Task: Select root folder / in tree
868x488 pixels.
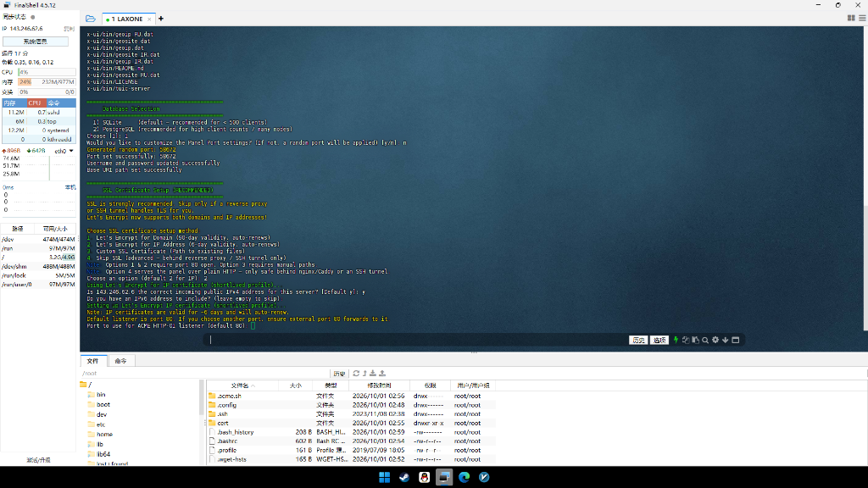Action: (86, 385)
